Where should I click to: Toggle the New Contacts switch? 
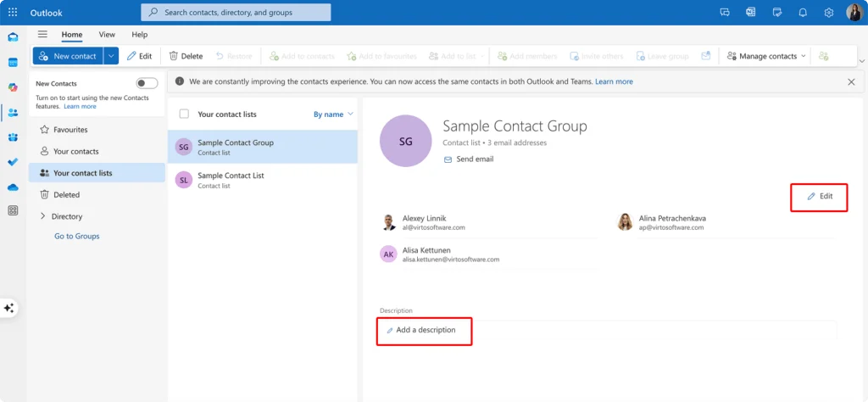(147, 83)
